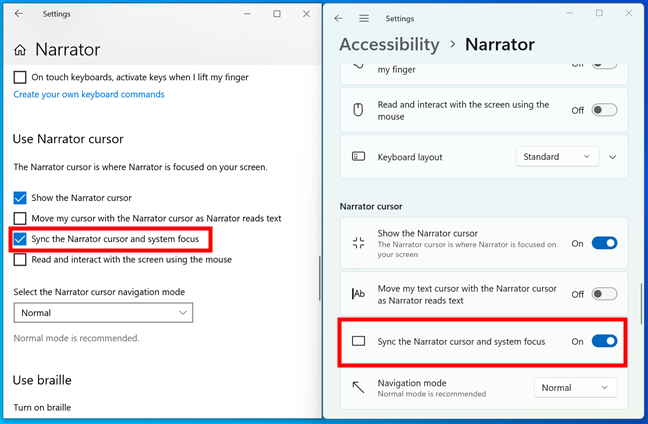Viewport: 648px width, 424px height.
Task: Click text cursor Ab icon in right window
Action: coord(358,294)
